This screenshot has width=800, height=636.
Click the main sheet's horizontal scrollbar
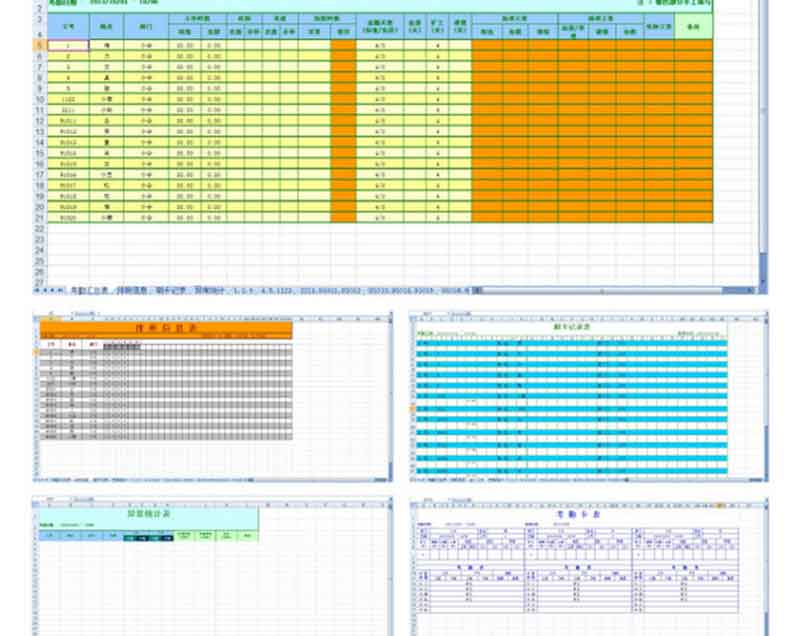(620, 290)
